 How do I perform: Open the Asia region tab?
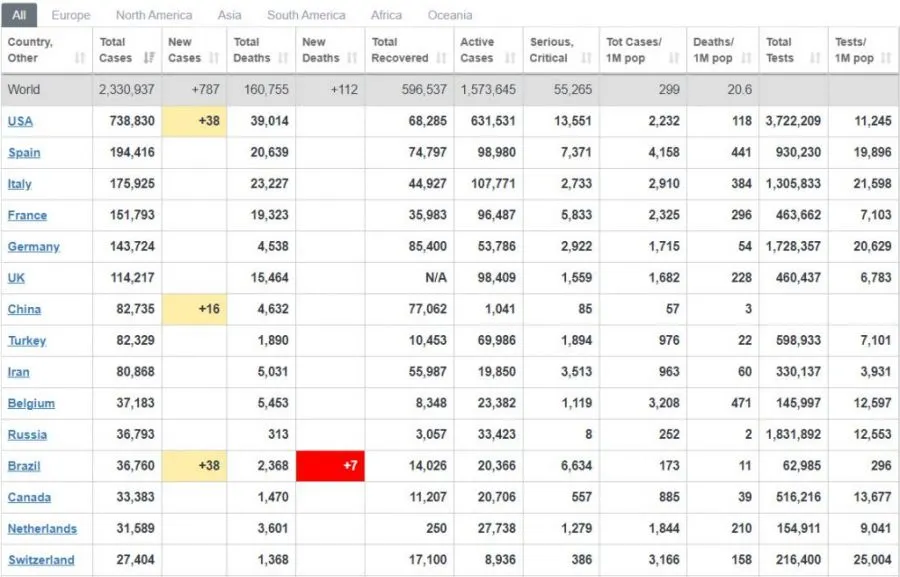[x=229, y=15]
